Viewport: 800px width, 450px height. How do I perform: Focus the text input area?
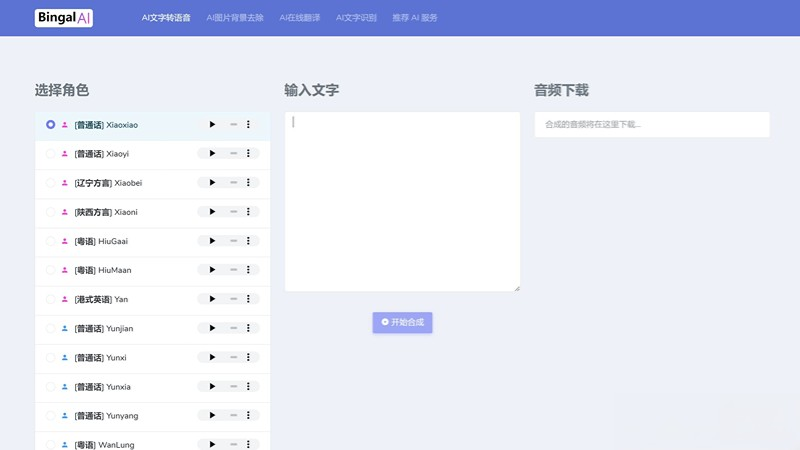(x=403, y=202)
